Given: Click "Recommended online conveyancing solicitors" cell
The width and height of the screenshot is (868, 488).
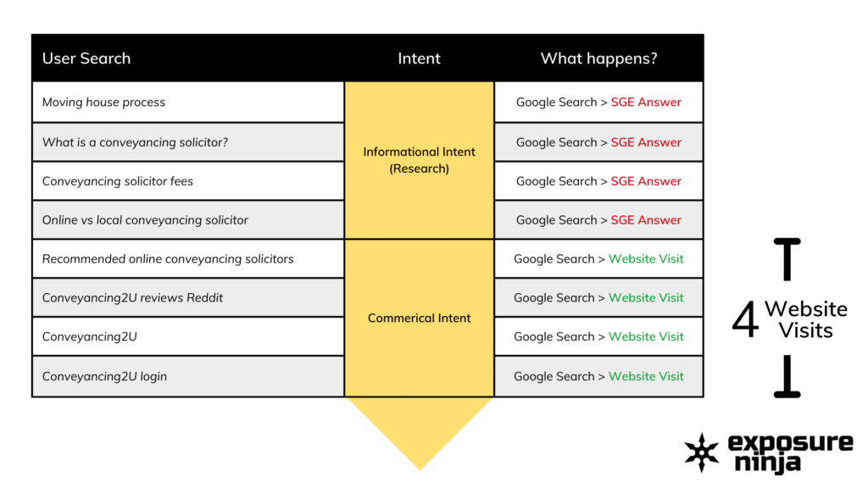Looking at the screenshot, I should (168, 259).
